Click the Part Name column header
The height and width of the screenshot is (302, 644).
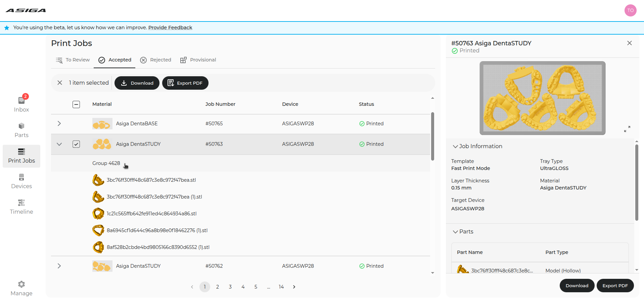click(x=470, y=252)
